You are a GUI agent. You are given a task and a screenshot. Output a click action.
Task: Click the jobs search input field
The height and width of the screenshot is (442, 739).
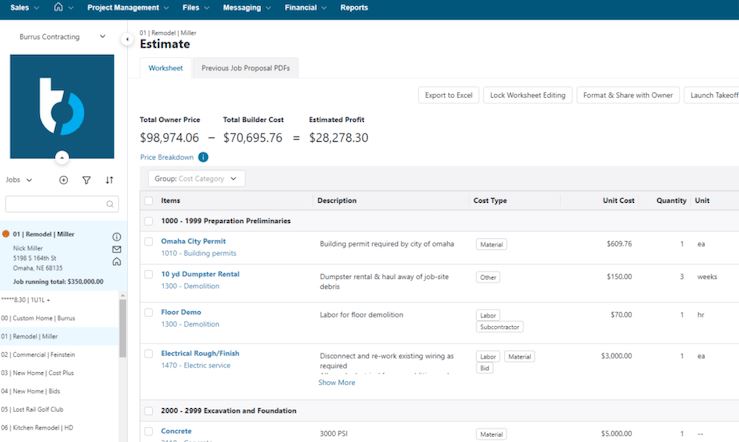coord(62,204)
